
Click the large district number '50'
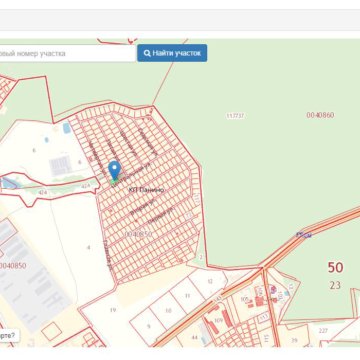[x=335, y=267]
